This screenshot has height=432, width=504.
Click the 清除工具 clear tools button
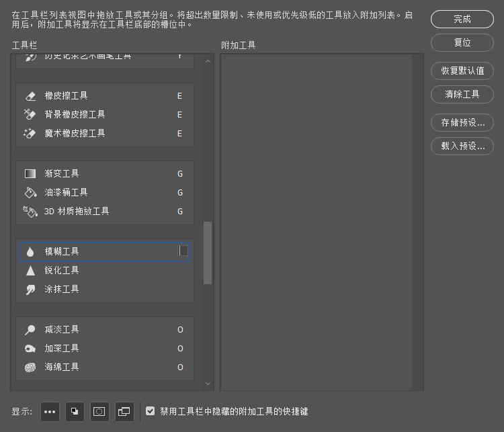pyautogui.click(x=462, y=94)
